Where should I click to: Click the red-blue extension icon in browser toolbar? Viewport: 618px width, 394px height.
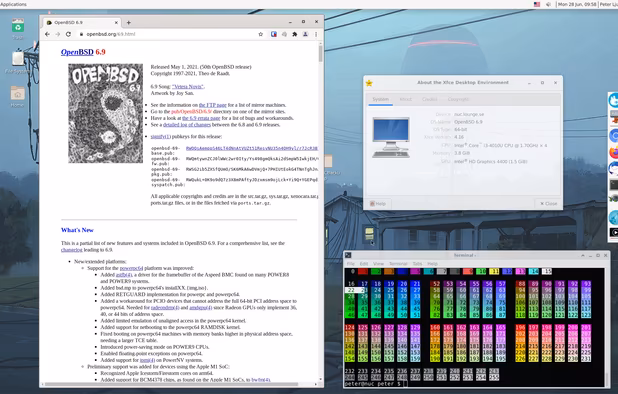[x=274, y=34]
